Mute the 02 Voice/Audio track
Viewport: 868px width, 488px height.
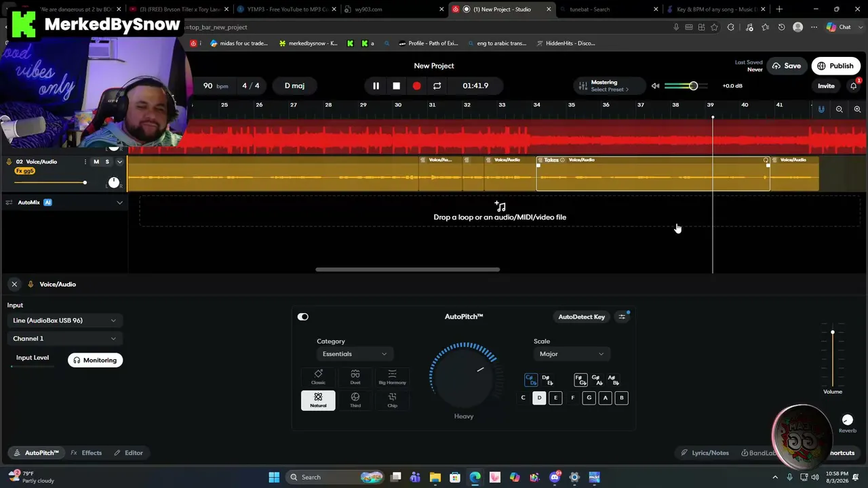tap(96, 162)
